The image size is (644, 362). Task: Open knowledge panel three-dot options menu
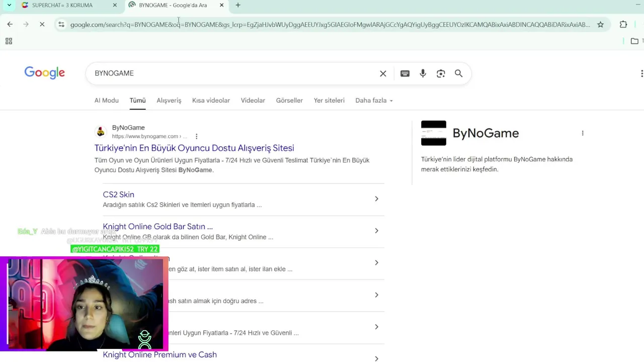(583, 133)
